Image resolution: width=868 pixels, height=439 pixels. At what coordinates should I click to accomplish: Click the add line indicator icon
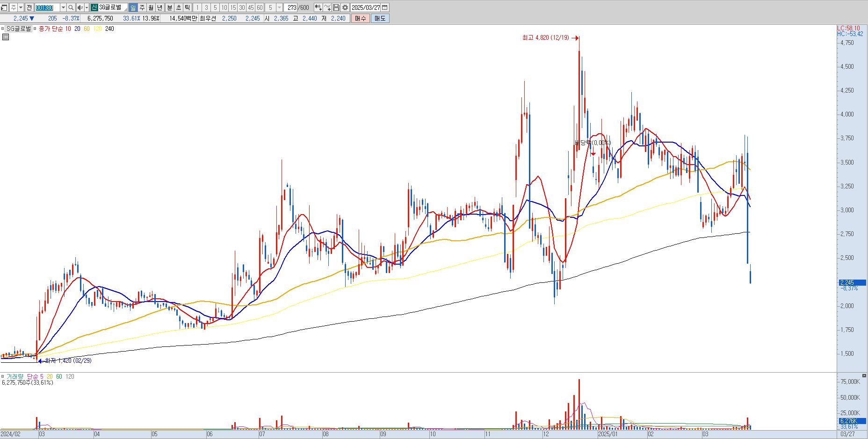[x=327, y=7]
